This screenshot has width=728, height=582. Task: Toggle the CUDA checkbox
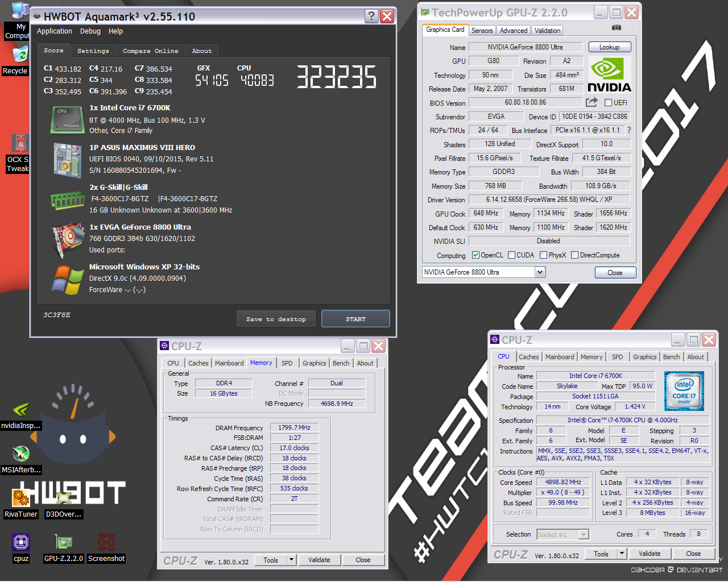(x=511, y=255)
